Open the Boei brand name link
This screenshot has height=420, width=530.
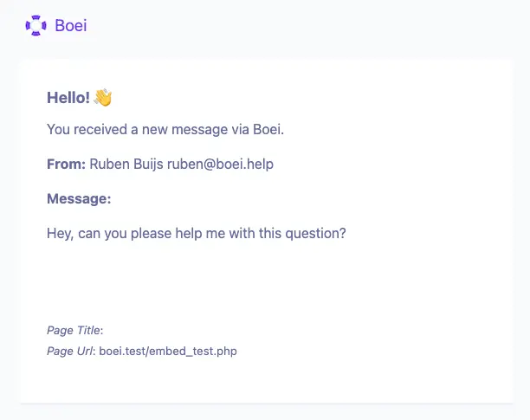pos(70,26)
